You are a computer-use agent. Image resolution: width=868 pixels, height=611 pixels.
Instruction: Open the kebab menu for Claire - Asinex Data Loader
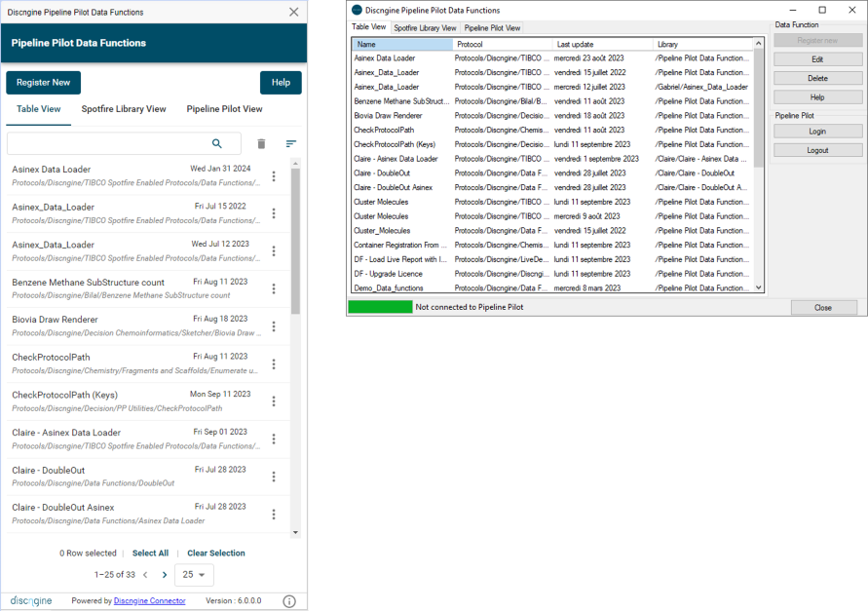click(274, 439)
